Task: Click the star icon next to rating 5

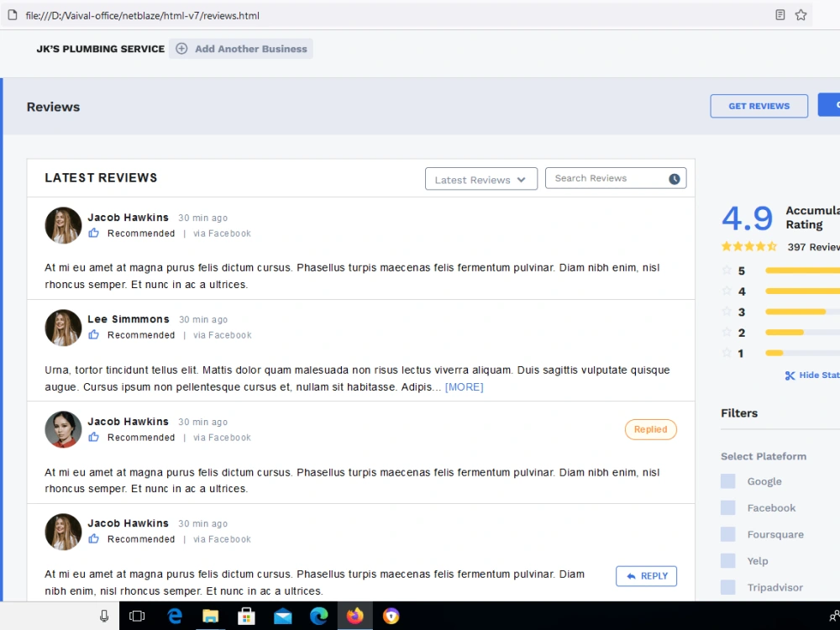Action: click(x=727, y=270)
